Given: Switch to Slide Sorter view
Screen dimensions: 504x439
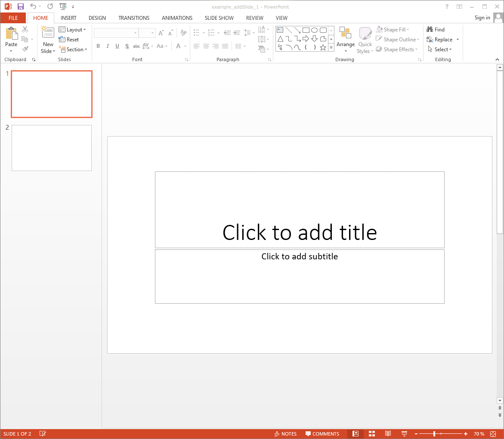Looking at the screenshot, I should tap(372, 434).
